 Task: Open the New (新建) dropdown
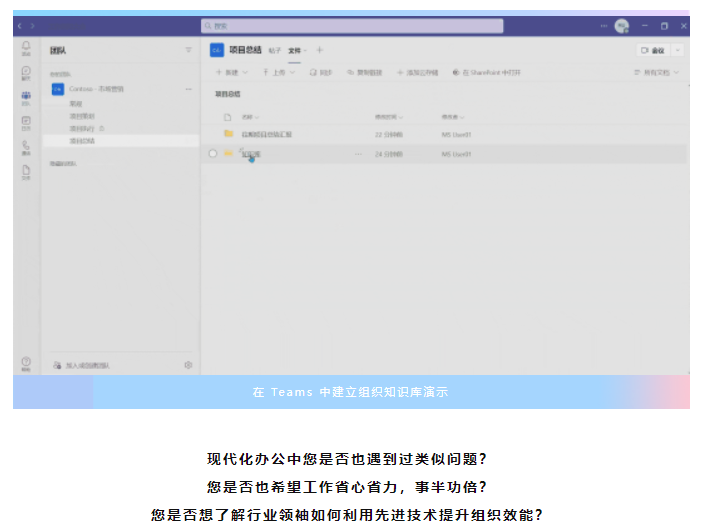click(x=232, y=72)
